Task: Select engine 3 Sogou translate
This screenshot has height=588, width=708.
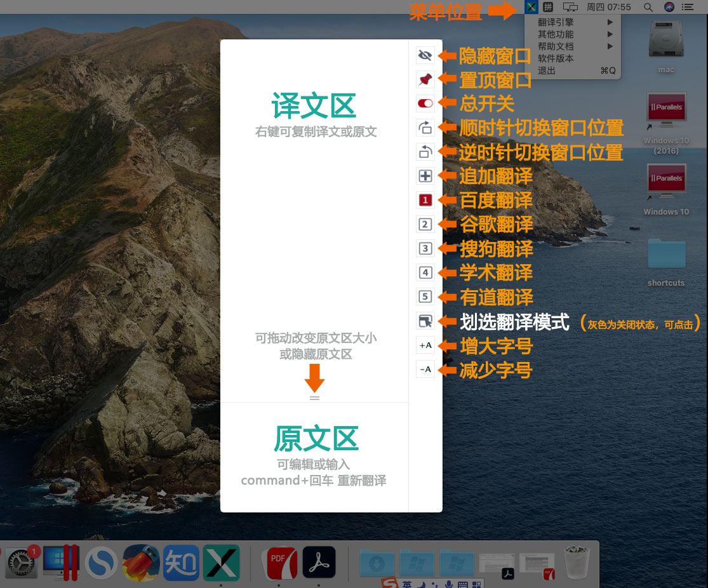Action: [425, 248]
